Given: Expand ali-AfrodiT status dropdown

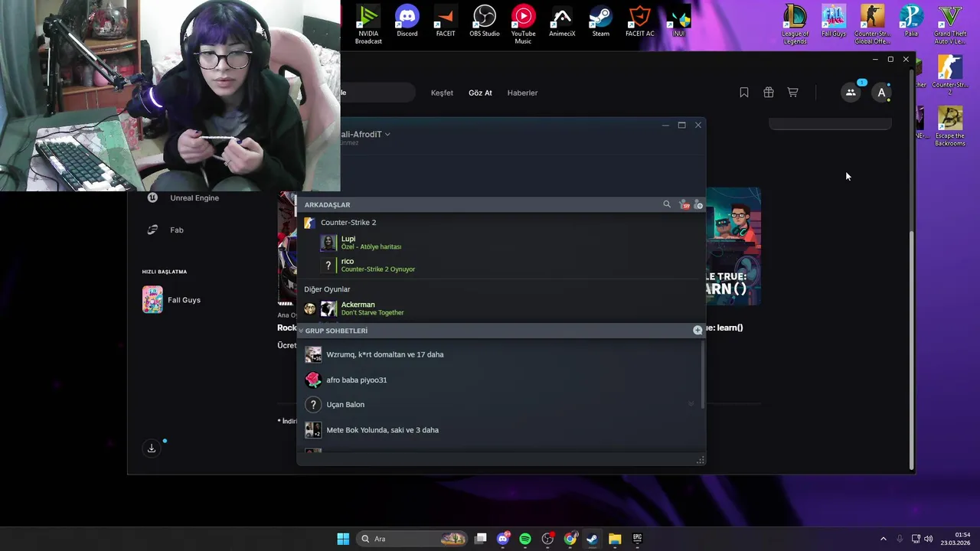Looking at the screenshot, I should point(387,135).
